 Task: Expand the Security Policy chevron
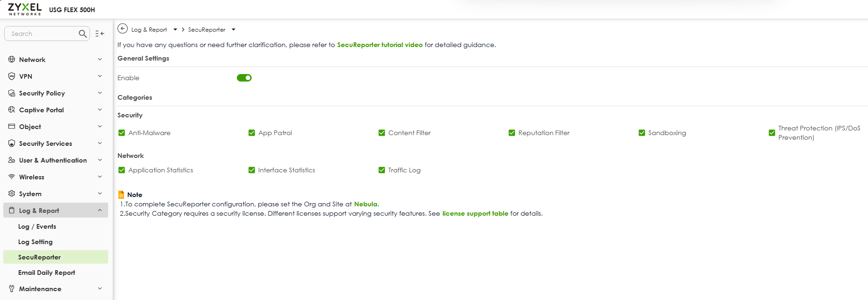click(100, 93)
